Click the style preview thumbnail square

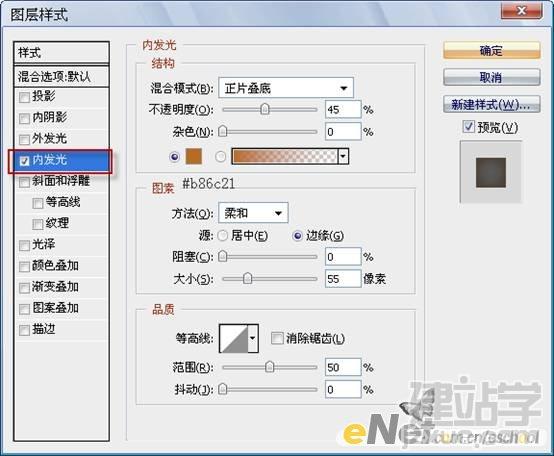(x=491, y=173)
